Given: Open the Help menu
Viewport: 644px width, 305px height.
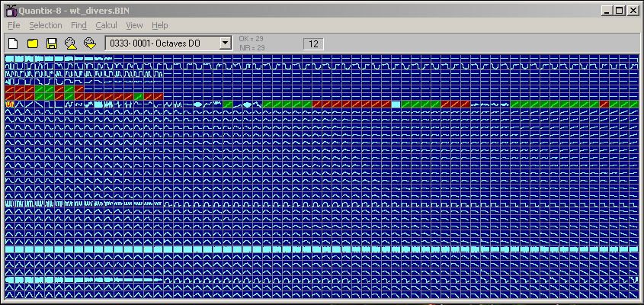Looking at the screenshot, I should tap(160, 25).
